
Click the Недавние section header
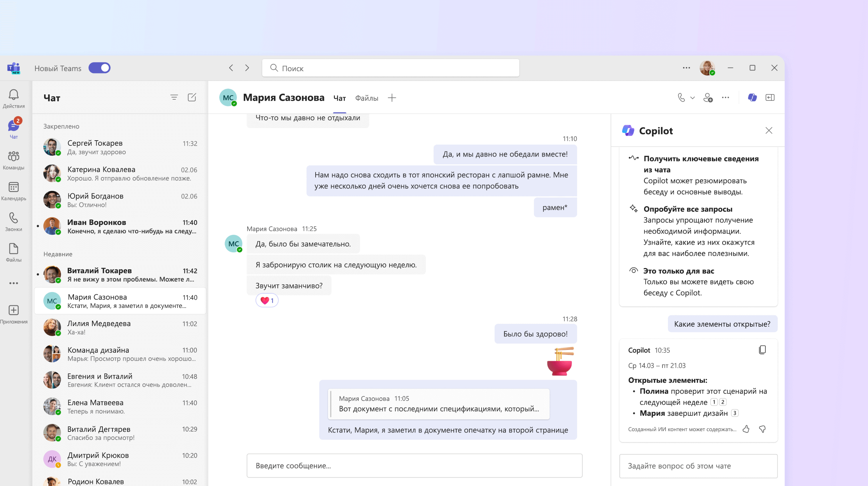coord(58,254)
